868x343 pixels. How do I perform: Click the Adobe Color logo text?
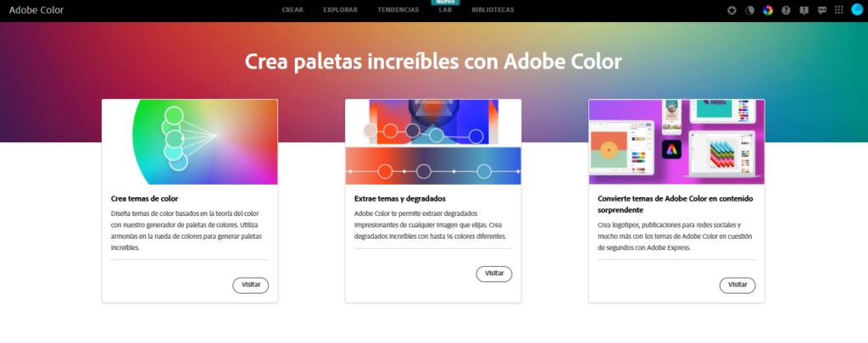pyautogui.click(x=36, y=10)
